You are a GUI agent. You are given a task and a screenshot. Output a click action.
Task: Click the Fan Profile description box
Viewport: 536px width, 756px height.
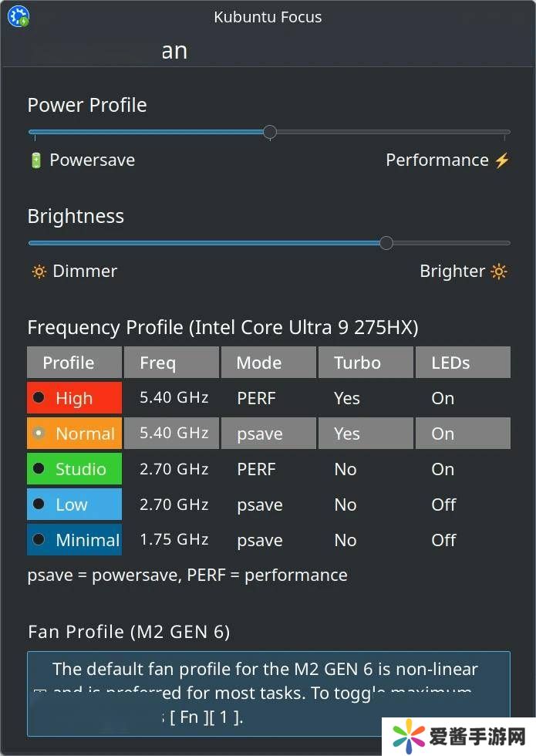(268, 693)
